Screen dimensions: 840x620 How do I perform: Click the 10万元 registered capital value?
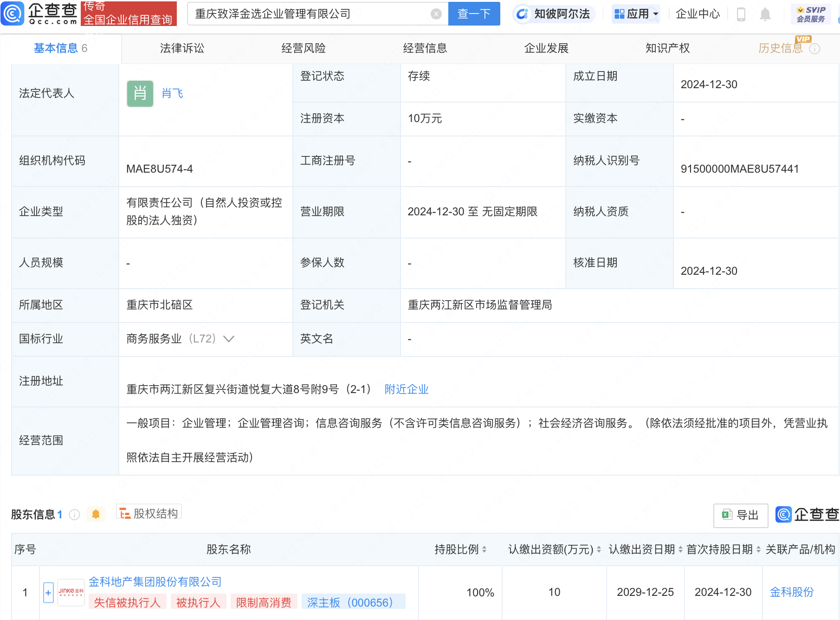[425, 118]
